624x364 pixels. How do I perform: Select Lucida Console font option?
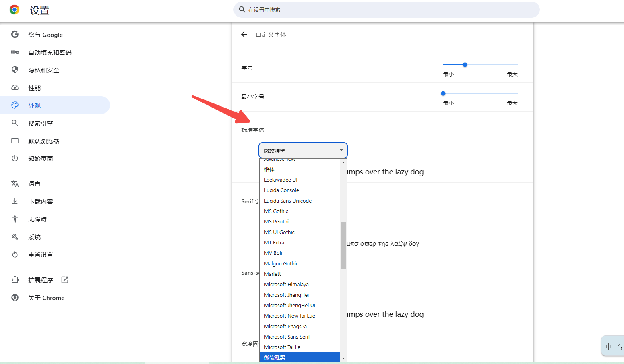(x=300, y=190)
